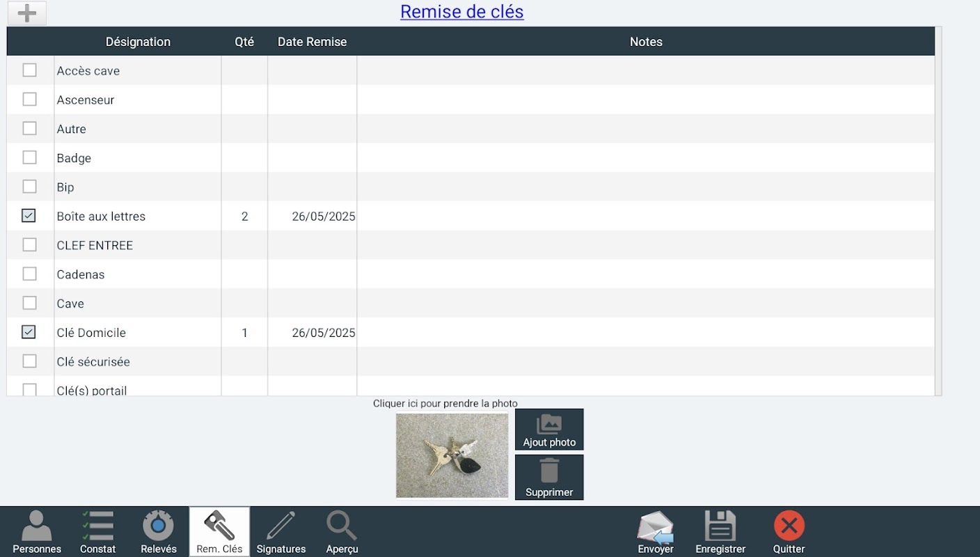The height and width of the screenshot is (557, 980).
Task: Select the Badge row label
Action: tap(74, 158)
